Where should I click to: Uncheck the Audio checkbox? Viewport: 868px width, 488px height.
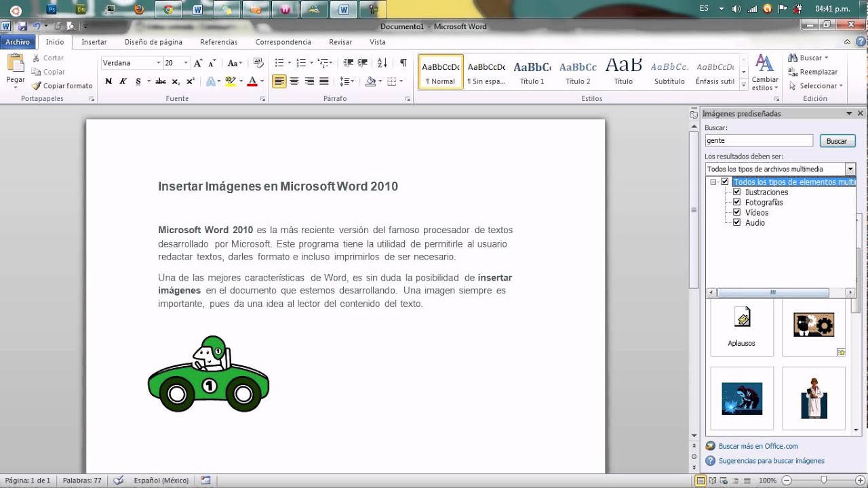tap(737, 223)
